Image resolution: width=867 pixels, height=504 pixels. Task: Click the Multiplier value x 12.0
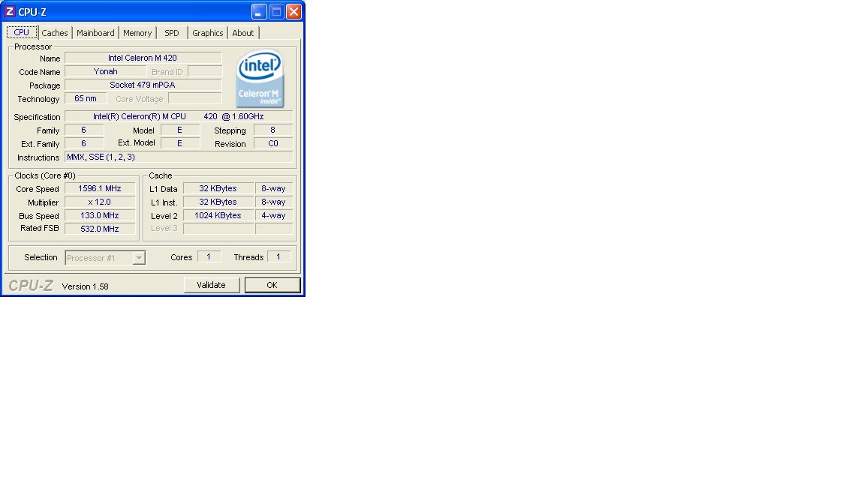100,202
